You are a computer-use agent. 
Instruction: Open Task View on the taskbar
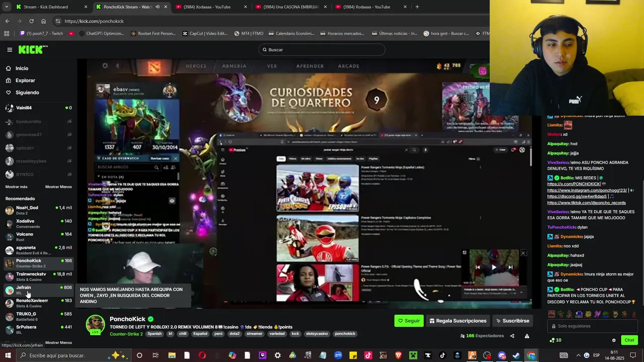click(x=155, y=355)
